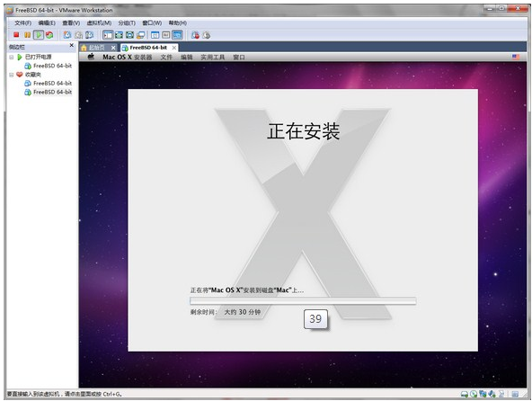Select the last FreeBSD 64-bit favorites entry

53,92
